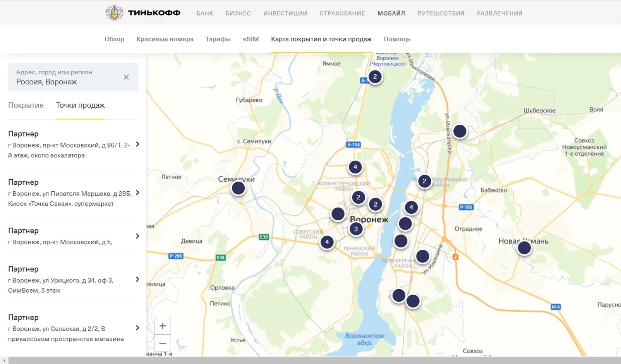This screenshot has width=621, height=364.
Task: Zoom out on the map
Action: click(x=163, y=343)
